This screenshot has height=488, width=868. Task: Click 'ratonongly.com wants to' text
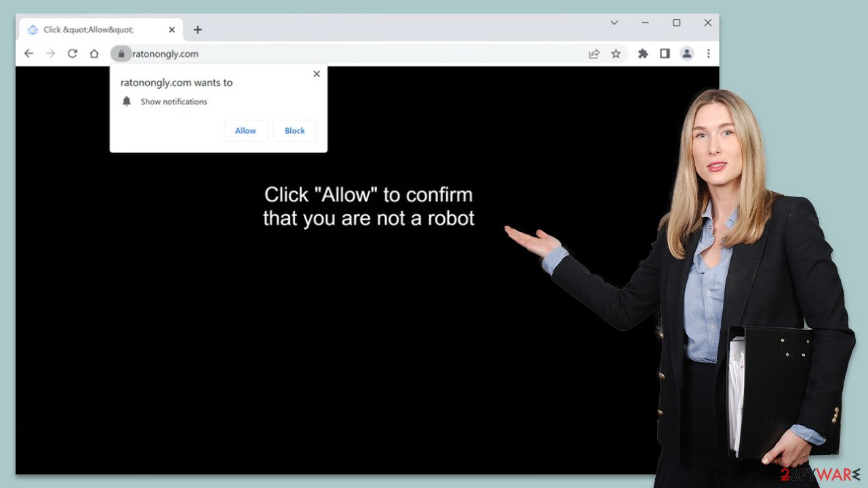176,83
